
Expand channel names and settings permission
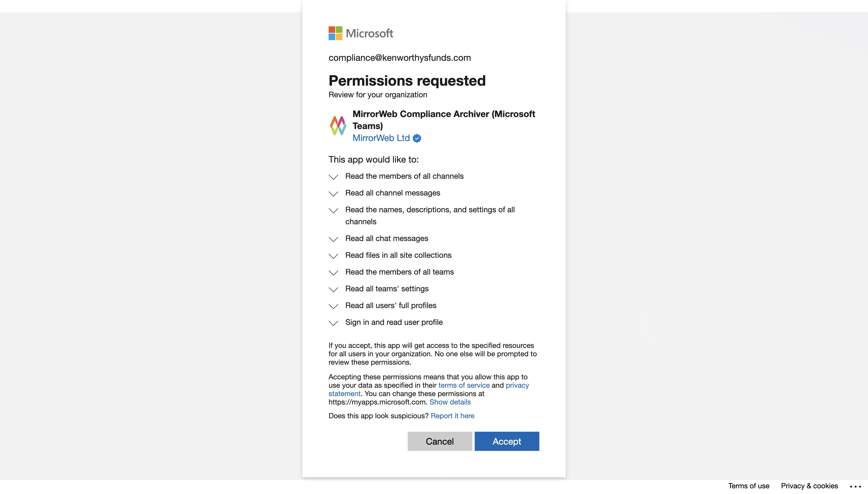tap(333, 210)
